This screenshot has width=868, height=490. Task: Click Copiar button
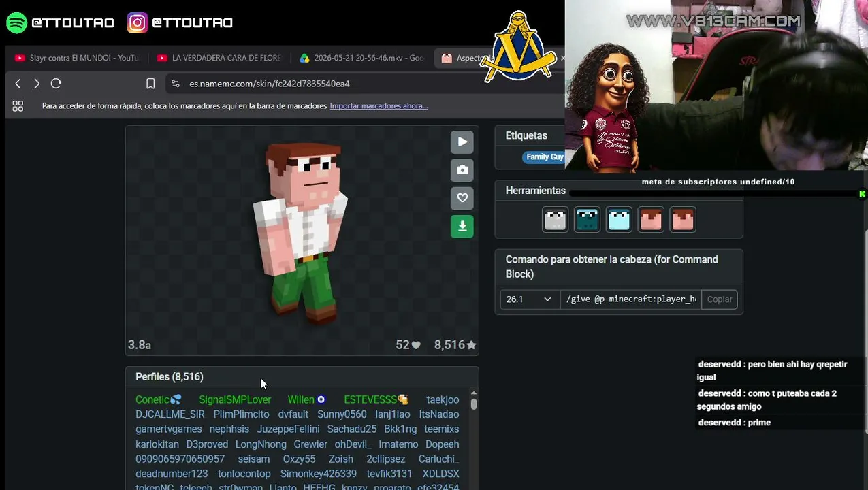tap(720, 299)
